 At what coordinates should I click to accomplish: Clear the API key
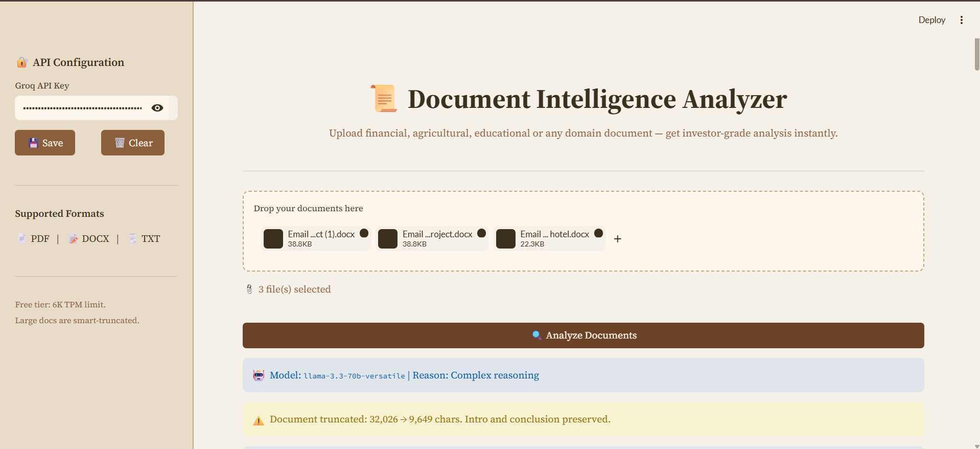(133, 143)
